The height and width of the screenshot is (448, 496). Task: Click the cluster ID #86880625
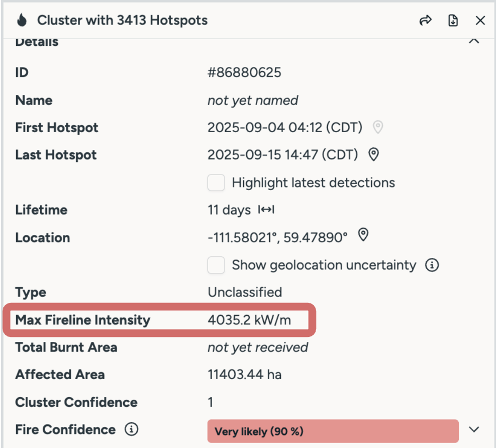click(x=244, y=72)
